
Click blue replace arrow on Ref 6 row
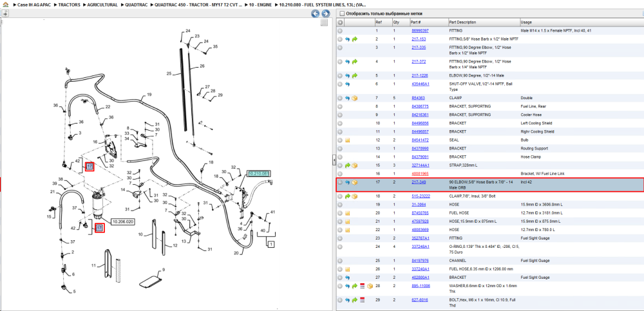pos(348,84)
